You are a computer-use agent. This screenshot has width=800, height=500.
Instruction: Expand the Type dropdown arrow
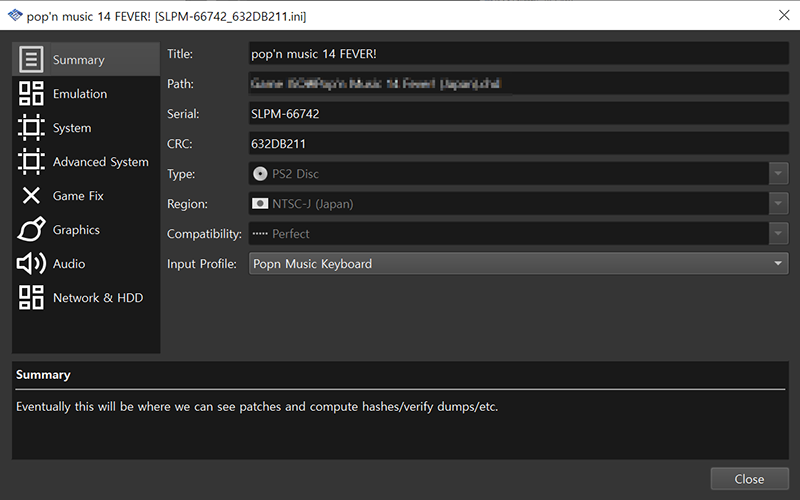click(x=778, y=173)
